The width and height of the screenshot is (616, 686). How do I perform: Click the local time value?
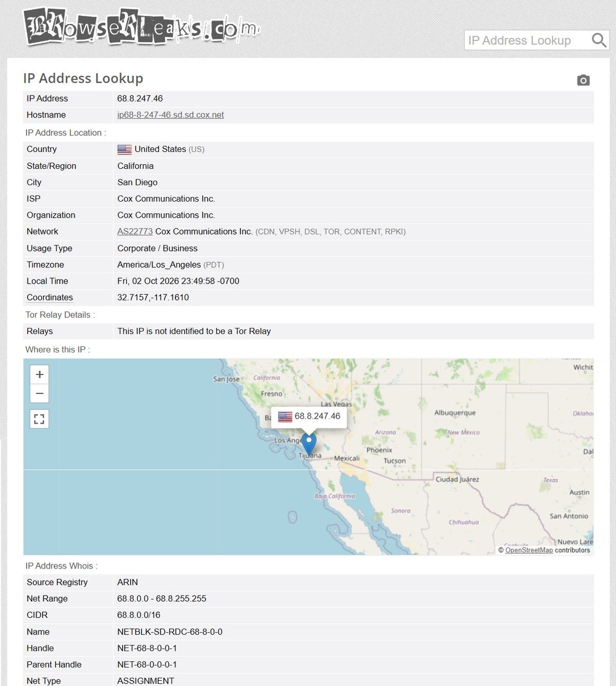pos(178,281)
